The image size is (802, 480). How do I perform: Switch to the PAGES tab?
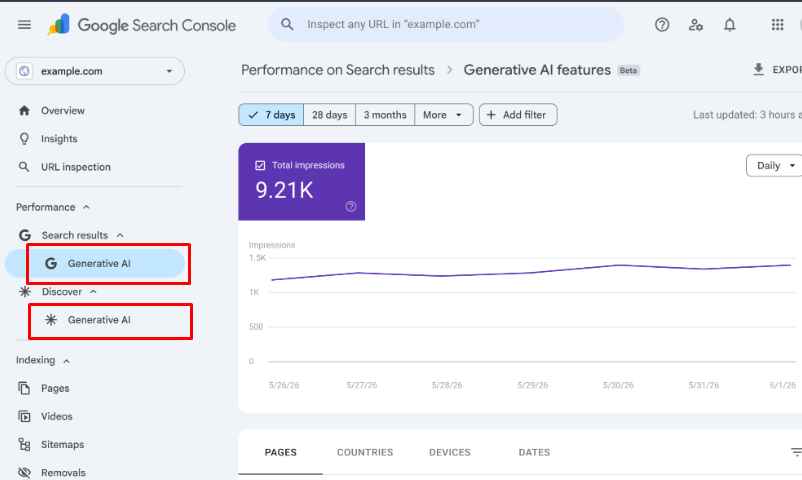pos(280,452)
